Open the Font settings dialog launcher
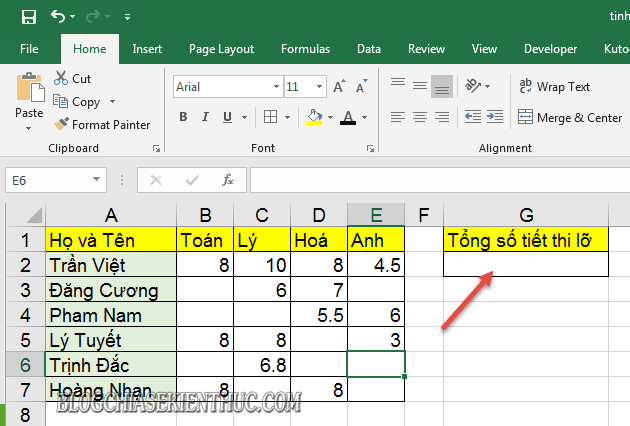The height and width of the screenshot is (426, 630). point(370,149)
